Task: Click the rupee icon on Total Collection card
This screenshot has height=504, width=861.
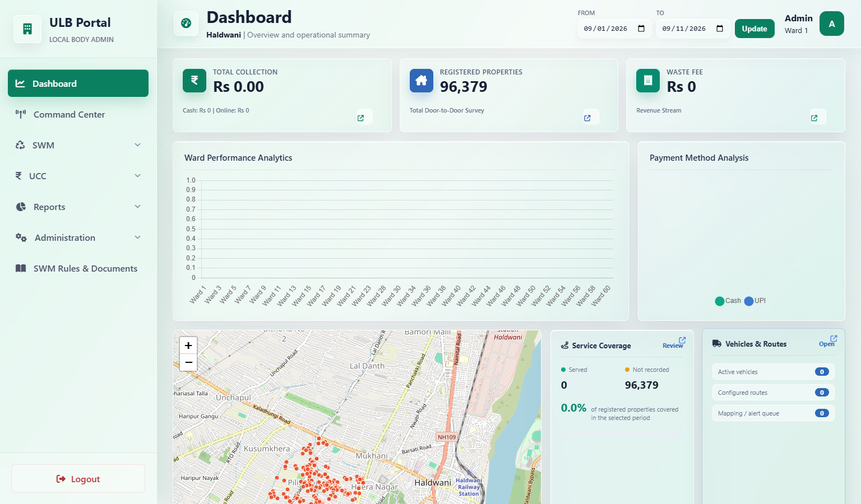Action: [195, 80]
